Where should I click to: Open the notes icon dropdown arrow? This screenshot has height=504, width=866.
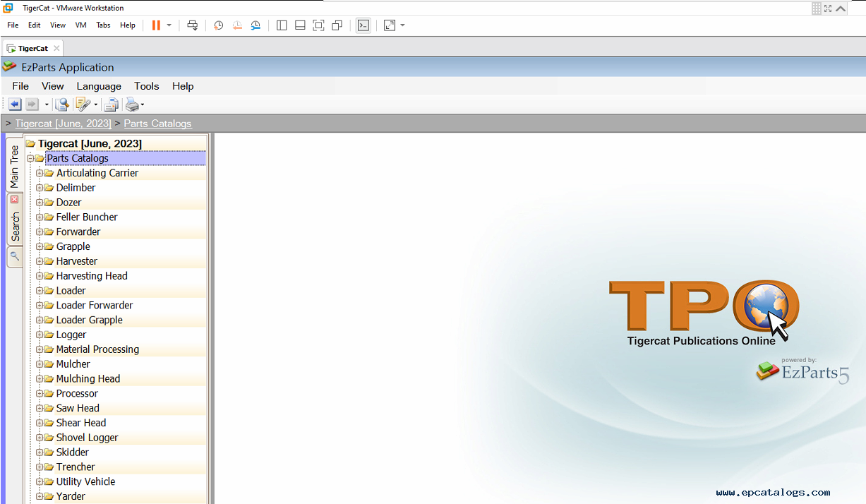(95, 105)
